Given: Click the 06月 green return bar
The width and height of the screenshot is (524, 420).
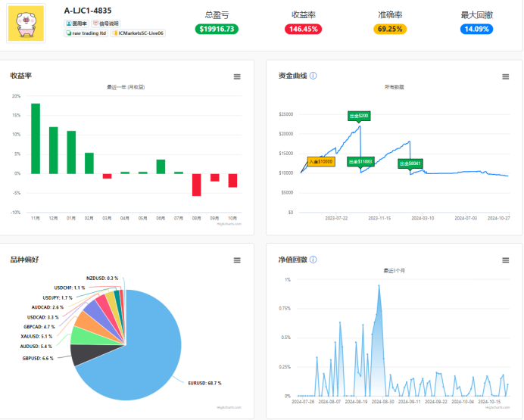Looking at the screenshot, I should 161,166.
